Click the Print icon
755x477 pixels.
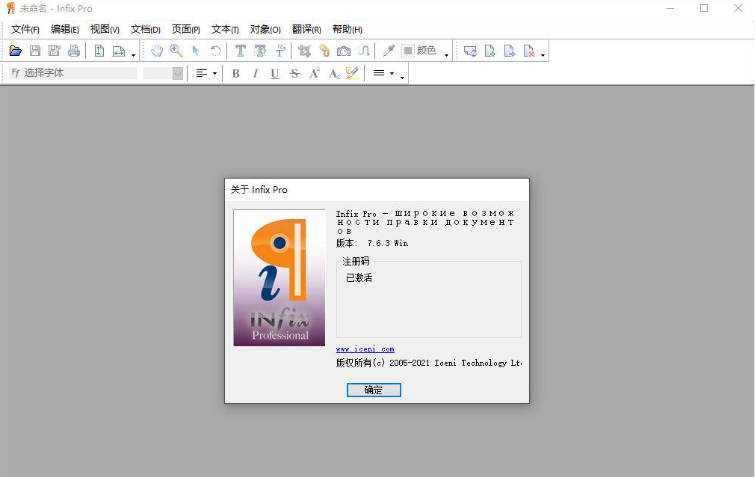(x=74, y=51)
